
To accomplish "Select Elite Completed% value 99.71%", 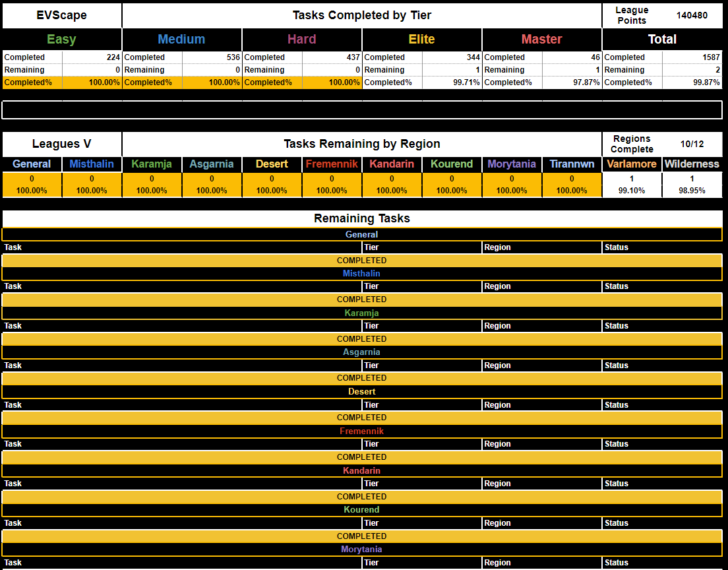I will point(452,82).
